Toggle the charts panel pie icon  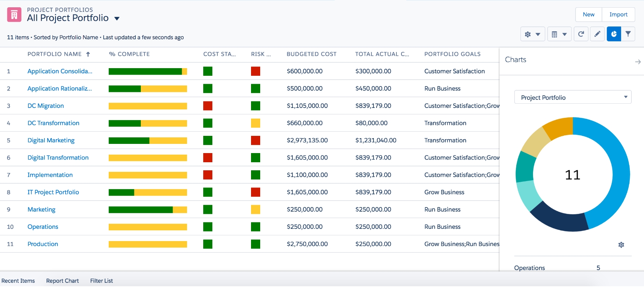point(614,34)
